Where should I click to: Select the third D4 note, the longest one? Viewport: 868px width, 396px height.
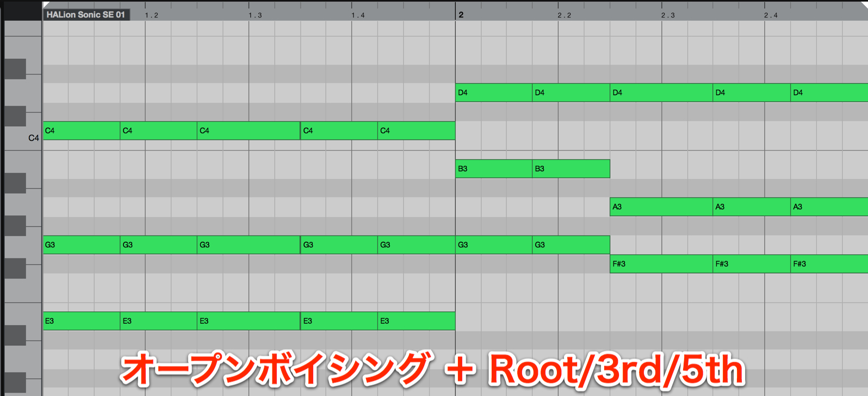pos(661,92)
